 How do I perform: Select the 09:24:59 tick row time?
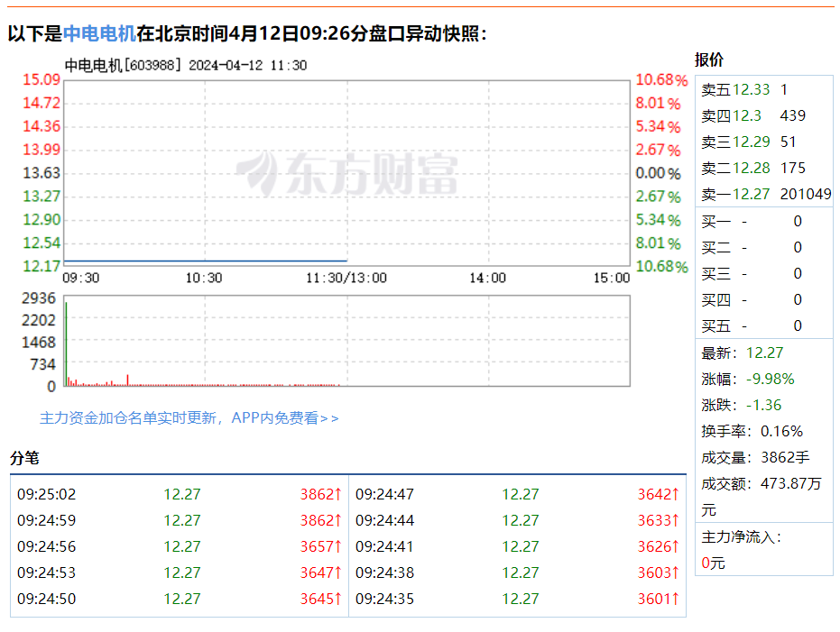click(x=47, y=521)
